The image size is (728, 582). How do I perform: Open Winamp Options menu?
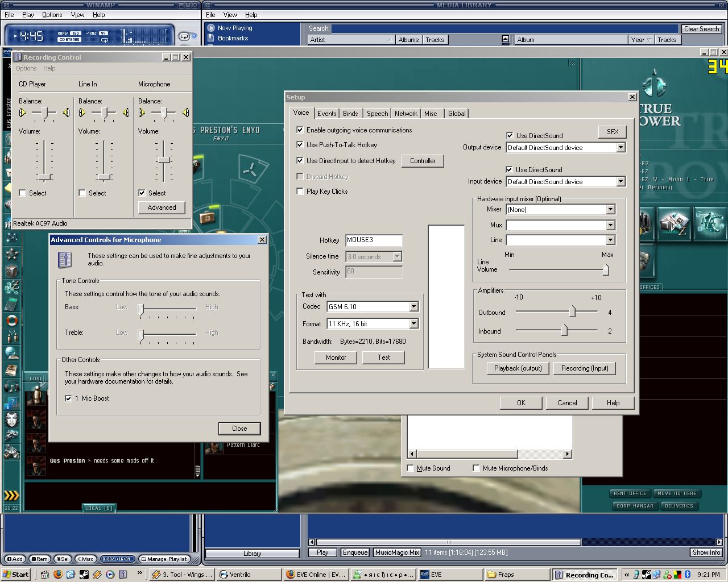(x=52, y=15)
